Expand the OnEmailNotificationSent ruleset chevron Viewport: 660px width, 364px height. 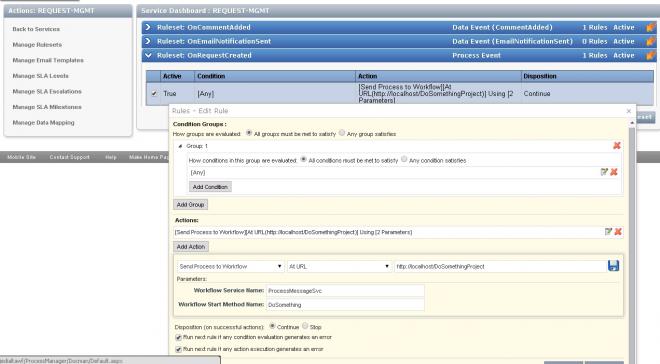(148, 41)
